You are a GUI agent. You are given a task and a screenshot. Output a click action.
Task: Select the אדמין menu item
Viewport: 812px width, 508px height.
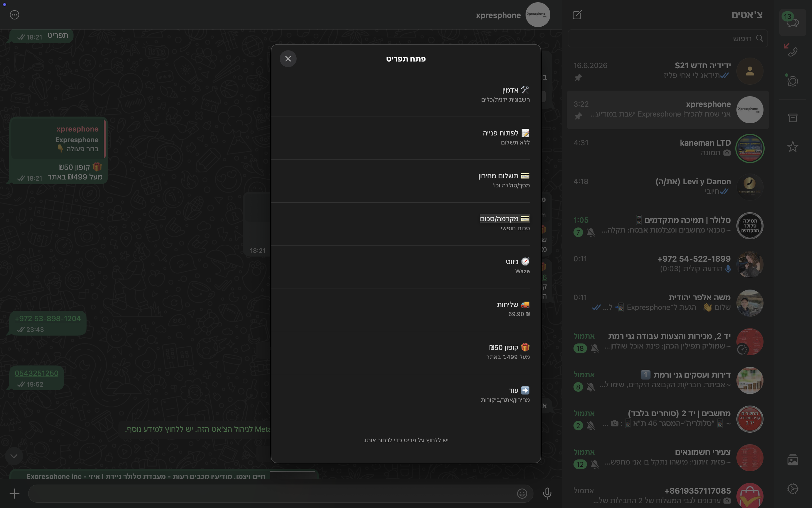[x=401, y=95]
